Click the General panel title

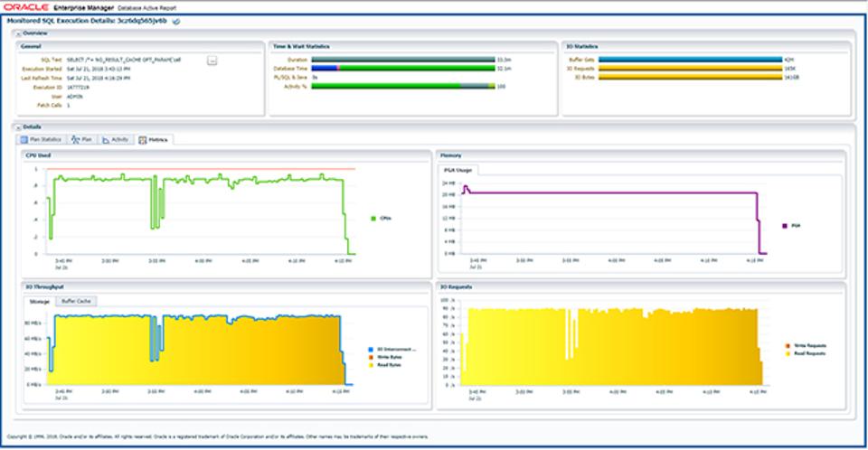click(x=31, y=46)
